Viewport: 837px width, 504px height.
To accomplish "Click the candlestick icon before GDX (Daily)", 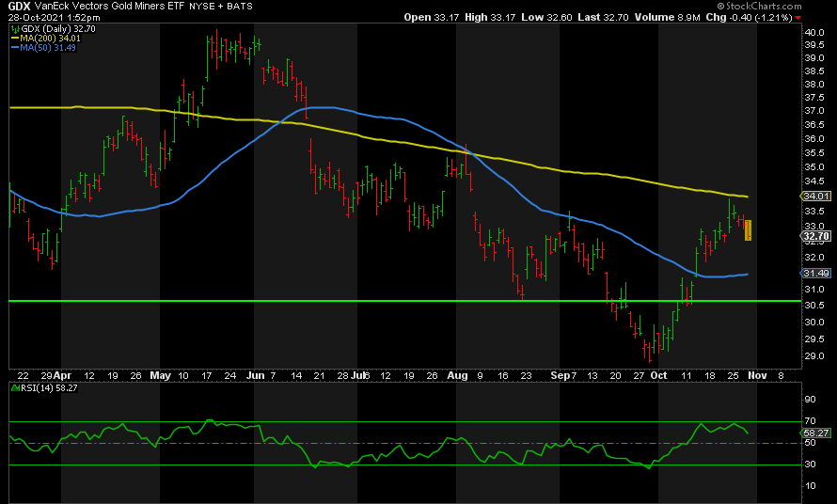I will [14, 28].
